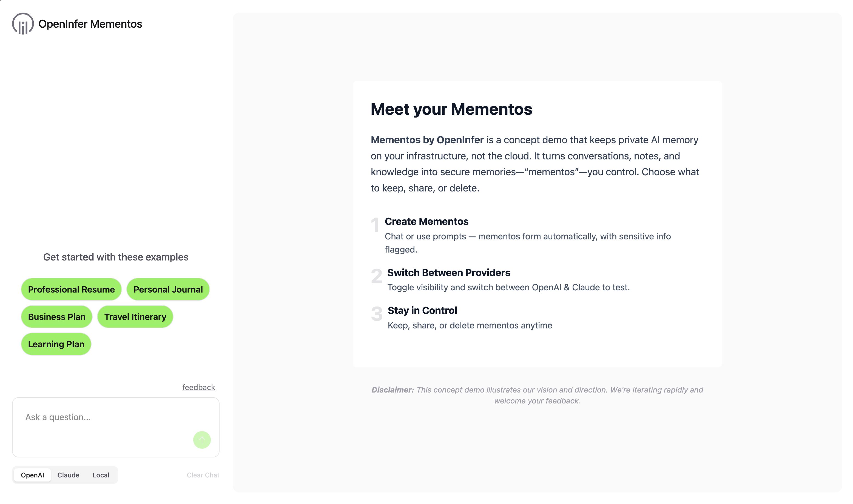Click the Get started with these examples heading
This screenshot has width=853, height=504.
(116, 257)
